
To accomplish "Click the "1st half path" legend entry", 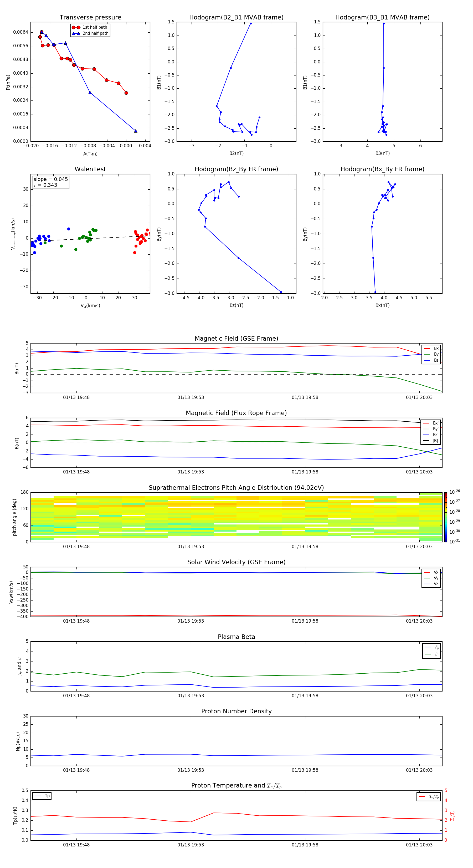I will coord(90,27).
